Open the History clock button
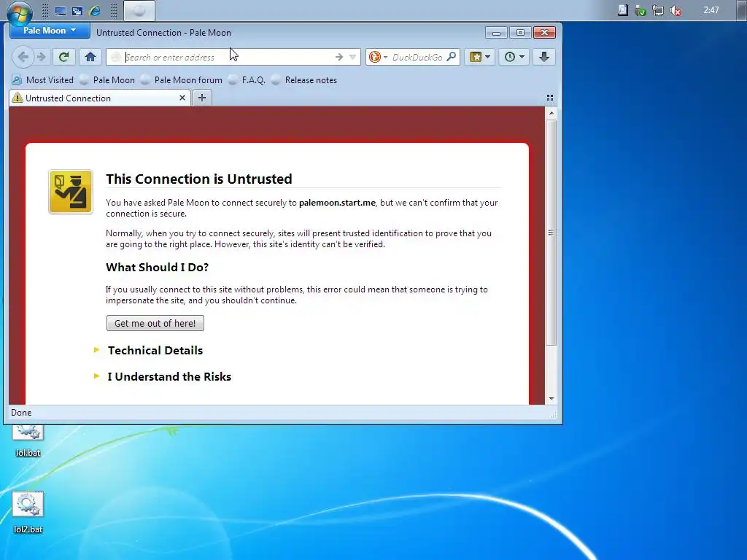 (x=514, y=57)
